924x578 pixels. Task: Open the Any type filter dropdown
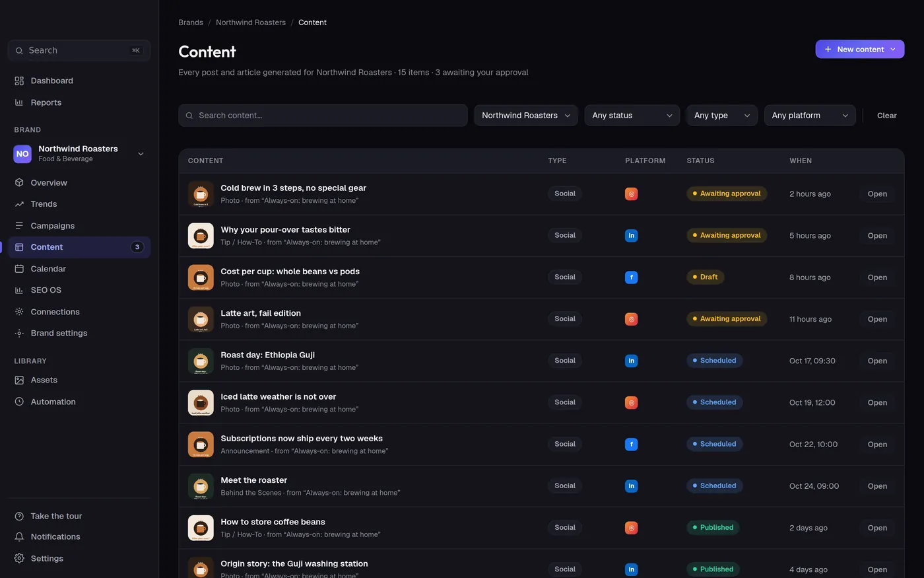pyautogui.click(x=722, y=116)
